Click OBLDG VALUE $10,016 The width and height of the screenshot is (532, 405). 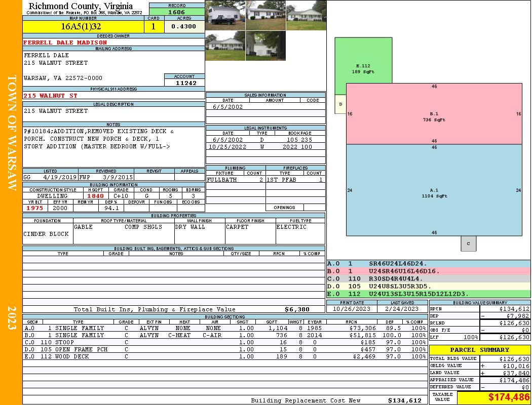click(x=516, y=366)
